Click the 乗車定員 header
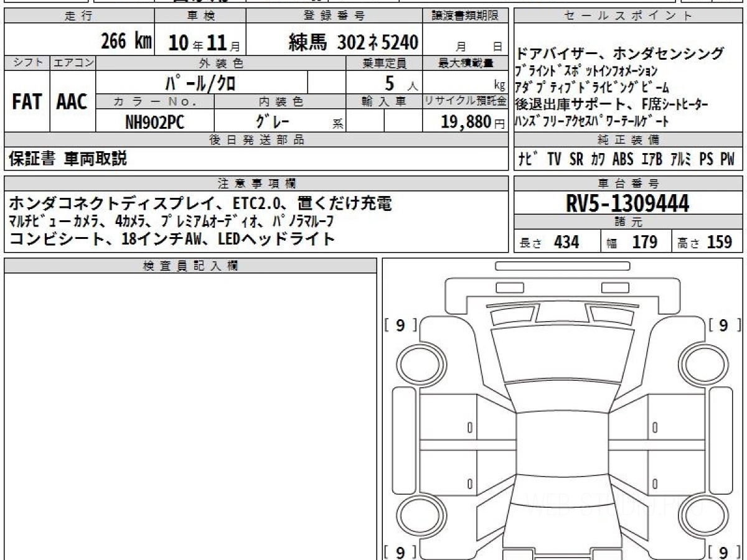The height and width of the screenshot is (560, 747). [x=385, y=63]
